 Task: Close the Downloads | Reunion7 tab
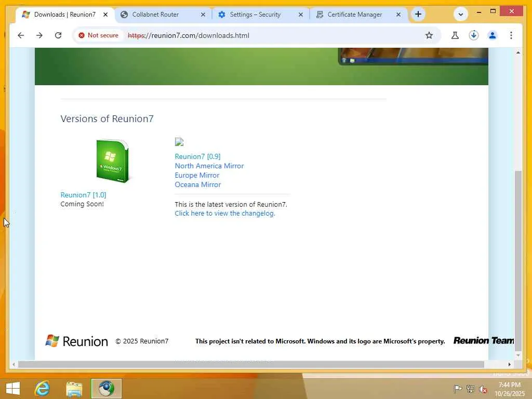pos(105,15)
